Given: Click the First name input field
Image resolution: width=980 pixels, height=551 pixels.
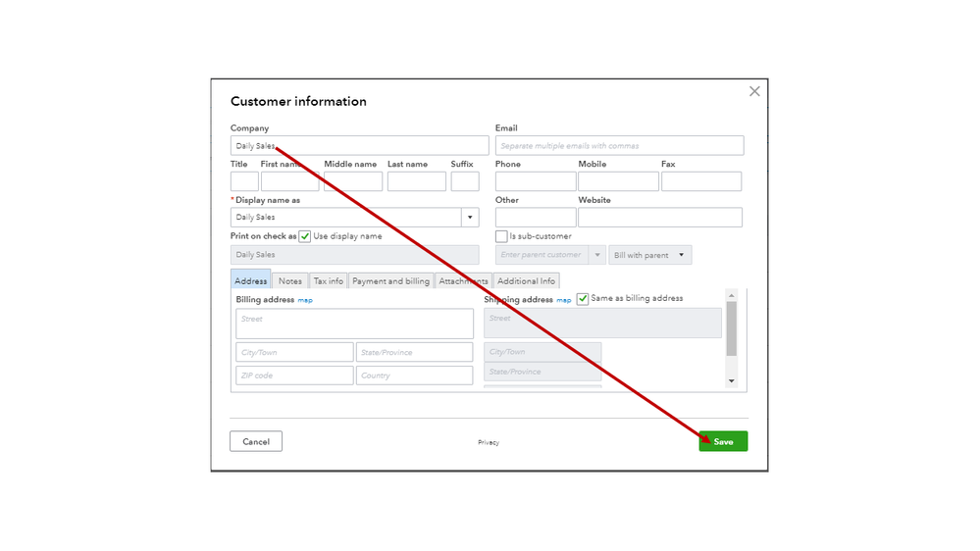Looking at the screenshot, I should (x=290, y=181).
